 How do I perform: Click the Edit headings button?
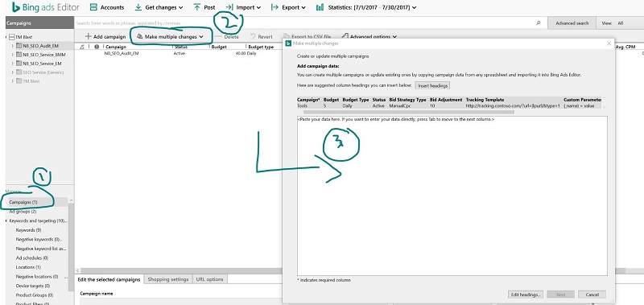(526, 295)
